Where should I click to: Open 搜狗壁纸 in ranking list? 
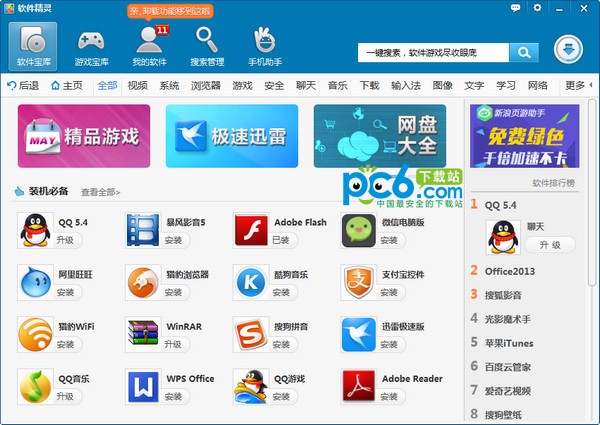click(x=503, y=415)
